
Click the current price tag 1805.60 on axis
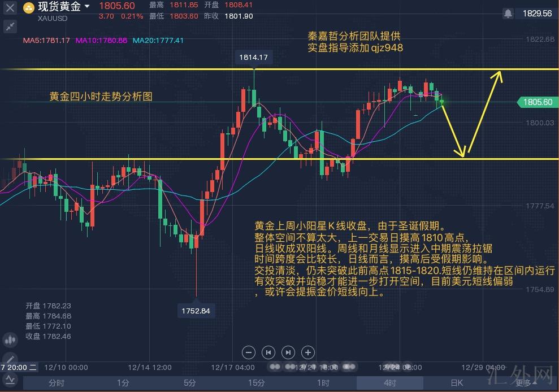538,102
